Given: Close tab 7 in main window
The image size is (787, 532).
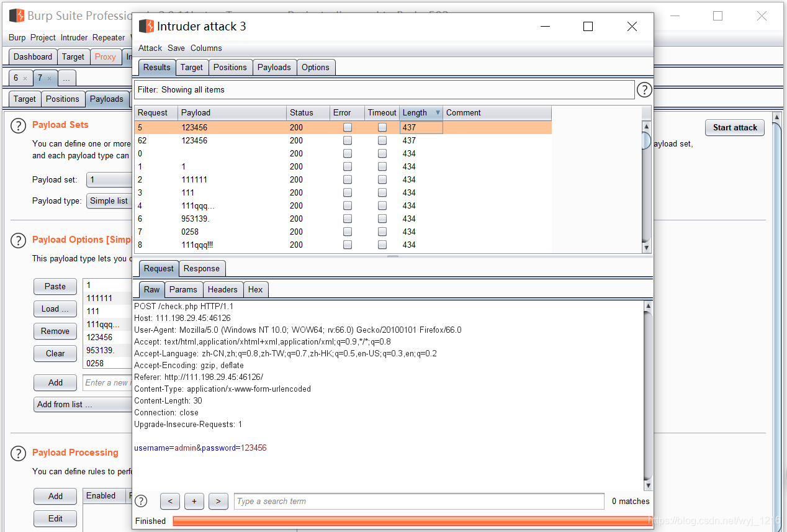Looking at the screenshot, I should click(x=49, y=79).
